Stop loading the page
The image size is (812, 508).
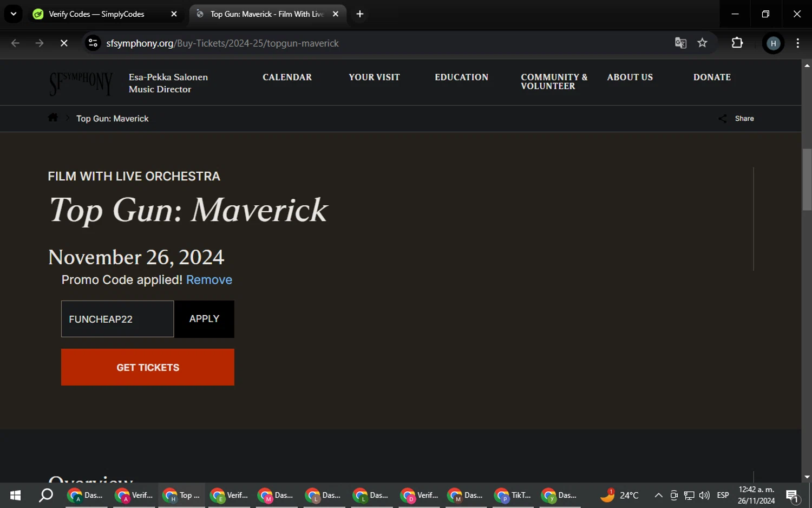pos(64,43)
